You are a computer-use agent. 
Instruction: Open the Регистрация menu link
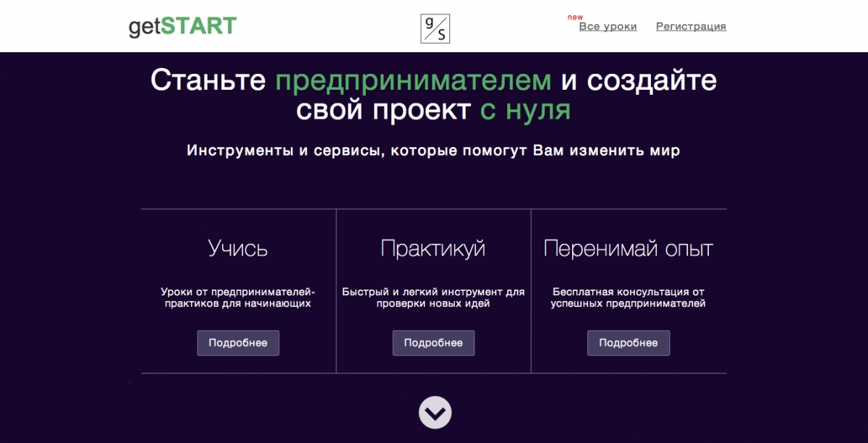(691, 27)
